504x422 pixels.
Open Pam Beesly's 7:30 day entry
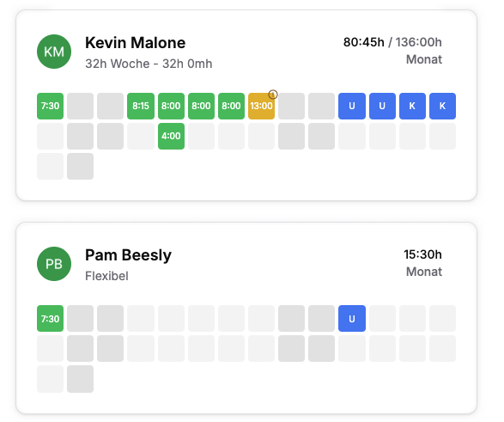pyautogui.click(x=50, y=318)
